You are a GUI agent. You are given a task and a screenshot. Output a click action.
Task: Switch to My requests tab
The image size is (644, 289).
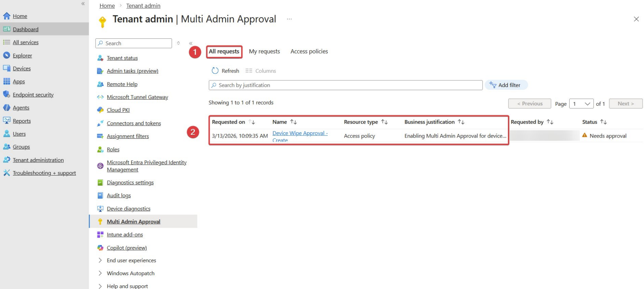click(x=264, y=51)
